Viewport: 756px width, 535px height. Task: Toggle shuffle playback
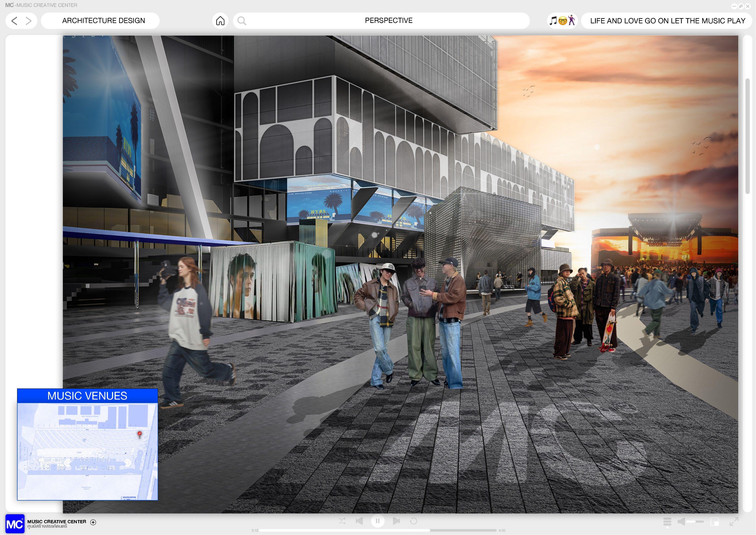click(x=342, y=521)
